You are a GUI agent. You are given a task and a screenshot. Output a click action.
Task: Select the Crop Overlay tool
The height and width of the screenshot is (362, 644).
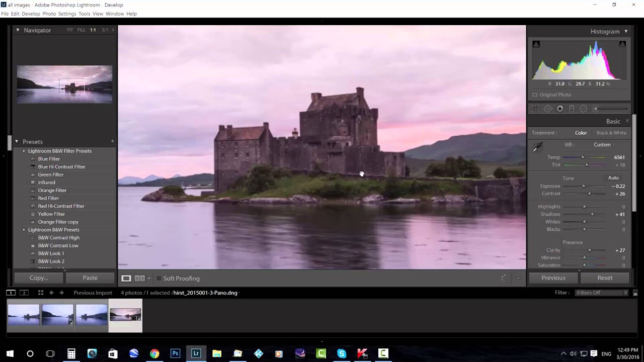pos(536,109)
